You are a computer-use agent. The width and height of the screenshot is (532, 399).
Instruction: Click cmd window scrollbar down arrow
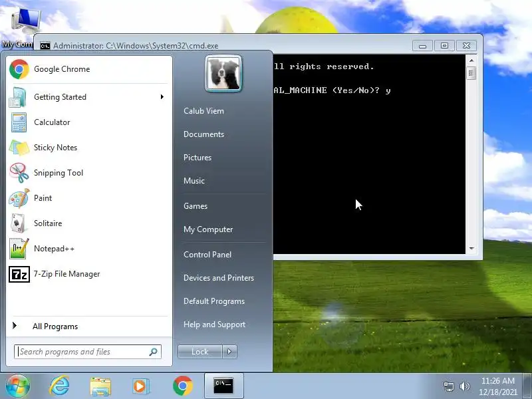(471, 248)
